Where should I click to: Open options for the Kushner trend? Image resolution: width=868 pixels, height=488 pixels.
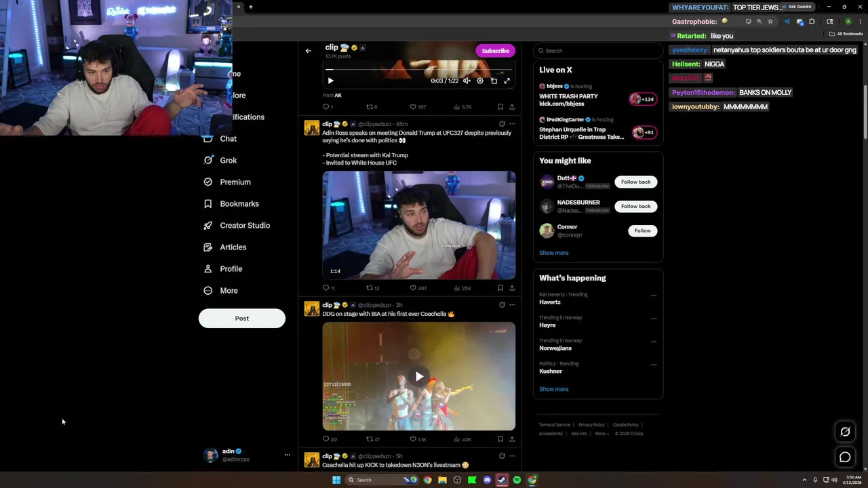(x=654, y=365)
